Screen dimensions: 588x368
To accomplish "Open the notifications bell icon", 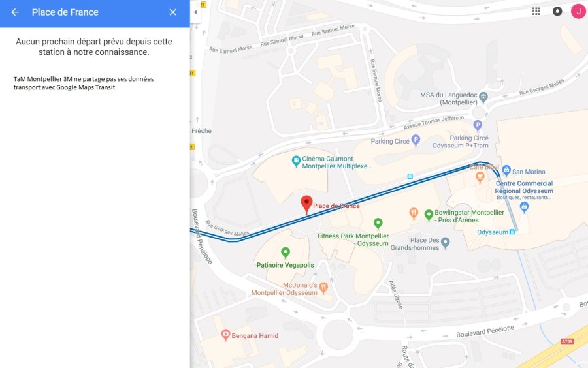I will [557, 11].
